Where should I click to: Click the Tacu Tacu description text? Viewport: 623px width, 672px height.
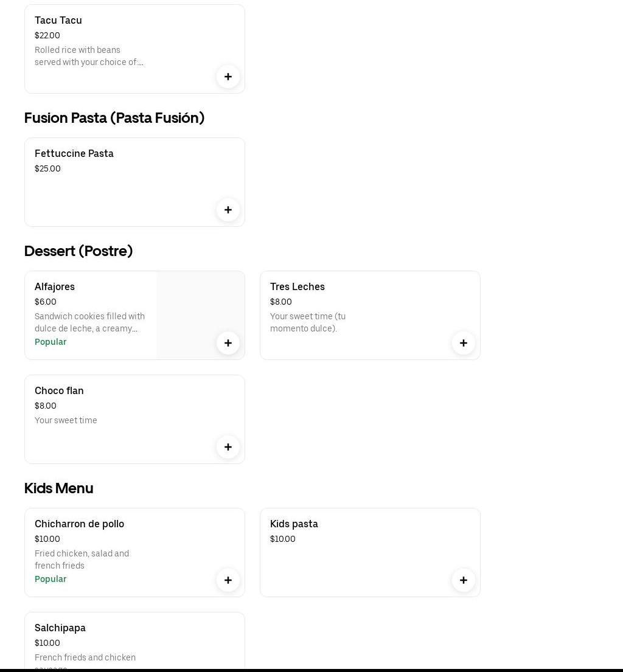(89, 56)
